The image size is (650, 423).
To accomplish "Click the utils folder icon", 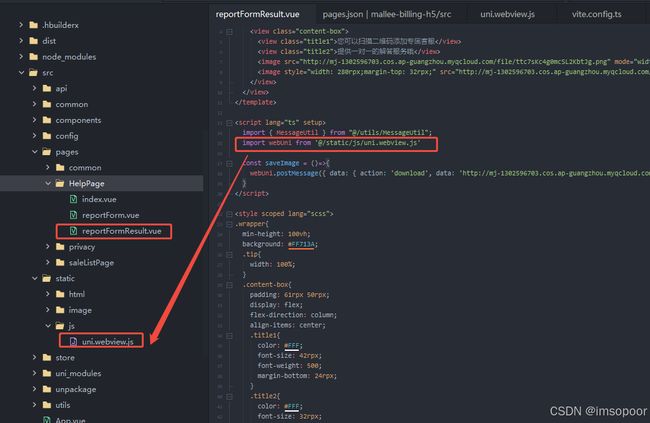I will coord(47,405).
